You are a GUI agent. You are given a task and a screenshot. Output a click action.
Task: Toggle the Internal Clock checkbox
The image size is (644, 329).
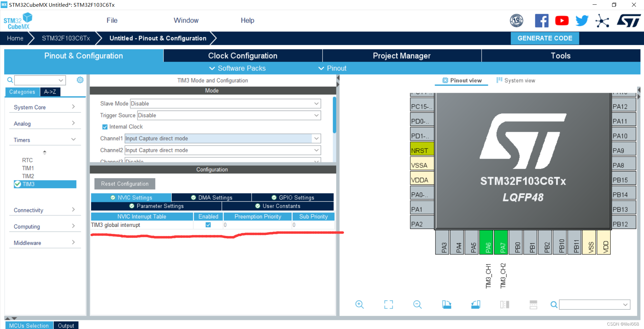(105, 127)
